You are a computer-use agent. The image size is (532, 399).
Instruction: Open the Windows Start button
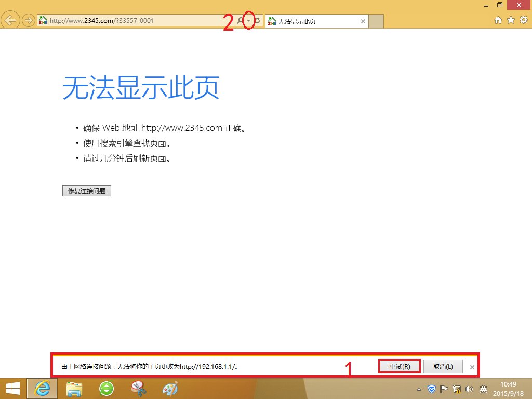click(12, 388)
